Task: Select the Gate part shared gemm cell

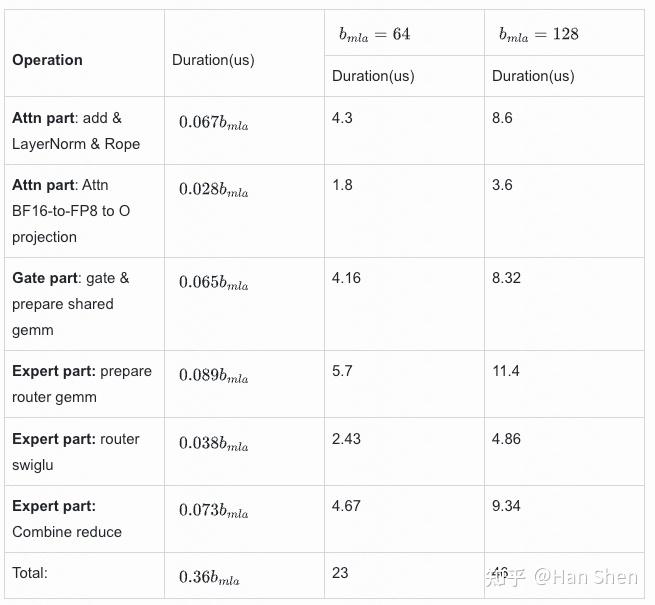Action: (84, 304)
